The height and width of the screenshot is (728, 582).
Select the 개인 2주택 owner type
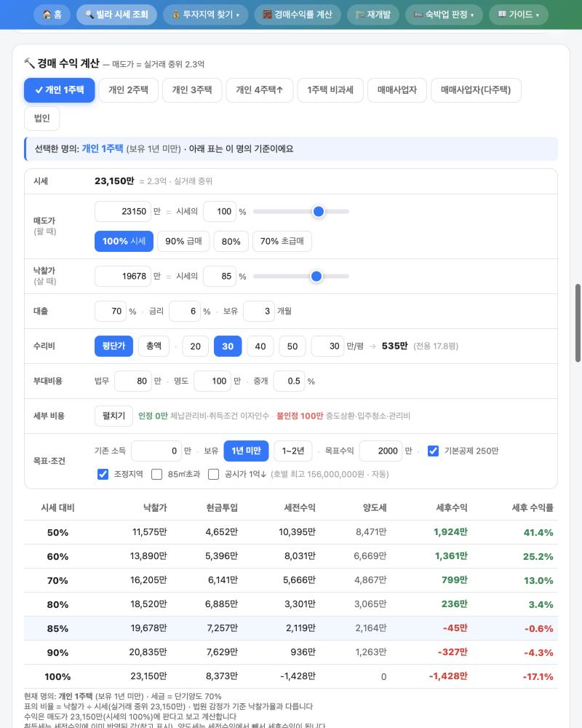point(129,90)
